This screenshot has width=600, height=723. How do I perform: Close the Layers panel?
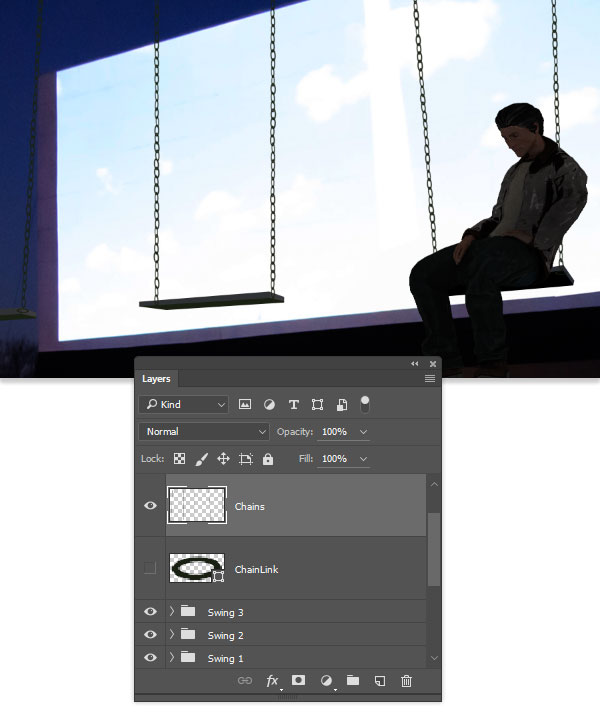coord(433,364)
